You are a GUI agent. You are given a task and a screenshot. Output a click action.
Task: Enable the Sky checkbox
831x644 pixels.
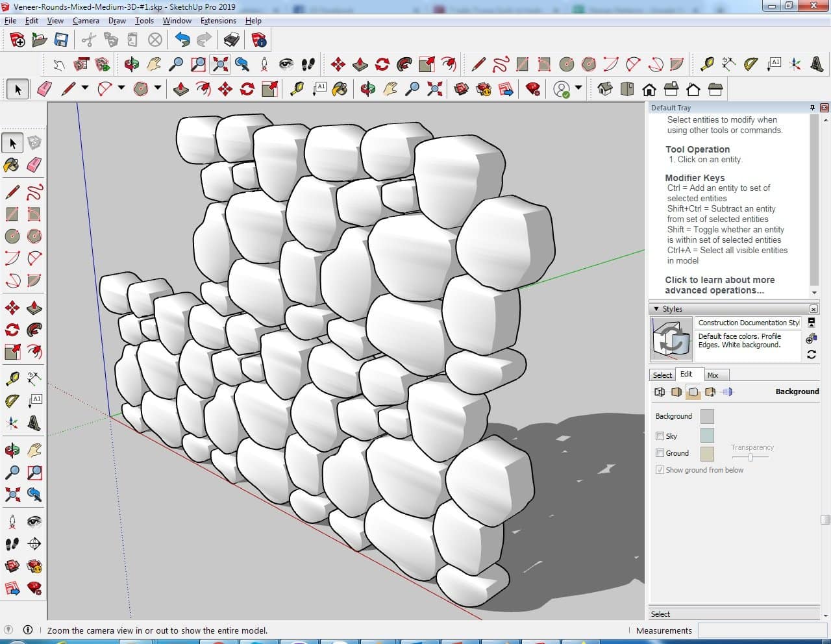[660, 436]
